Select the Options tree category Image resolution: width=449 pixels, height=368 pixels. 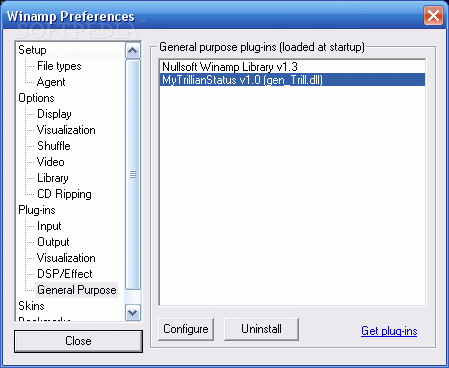[x=36, y=98]
